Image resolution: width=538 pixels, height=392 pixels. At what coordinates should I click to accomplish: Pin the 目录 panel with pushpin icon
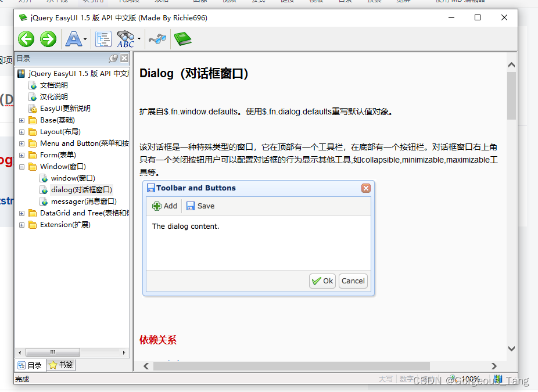[x=113, y=58]
